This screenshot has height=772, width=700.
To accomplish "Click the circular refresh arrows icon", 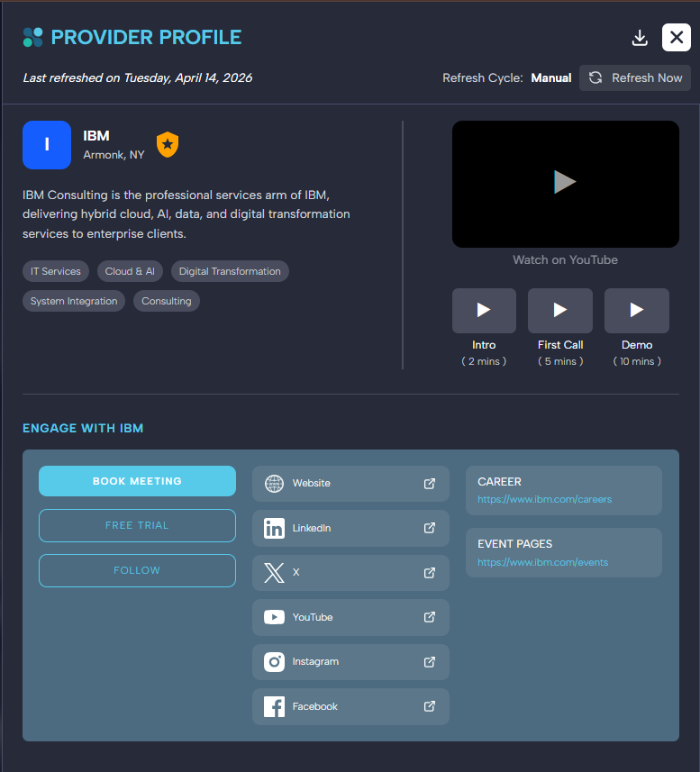I will 595,77.
